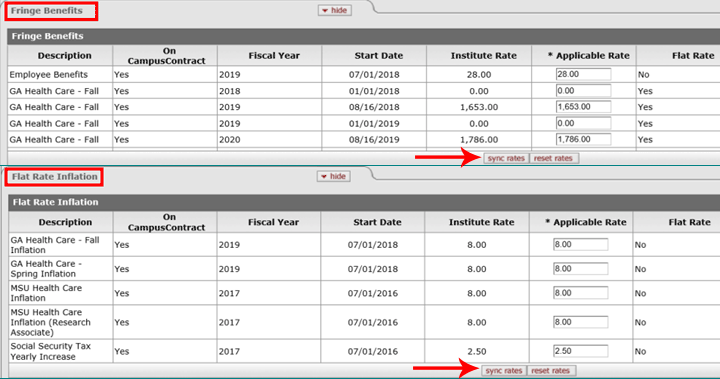Edit Applicable Rate for MSU Health Care Inflation (Research Associate)
This screenshot has height=379, width=720.
(580, 322)
